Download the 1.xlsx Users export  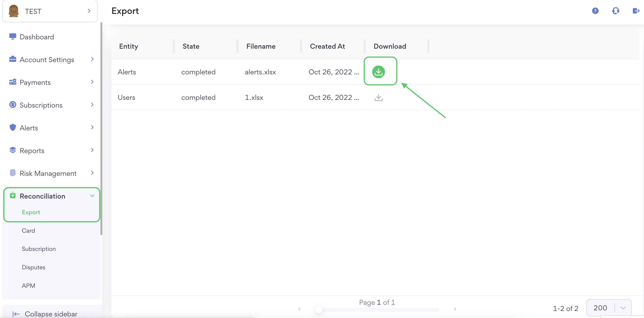pyautogui.click(x=378, y=97)
